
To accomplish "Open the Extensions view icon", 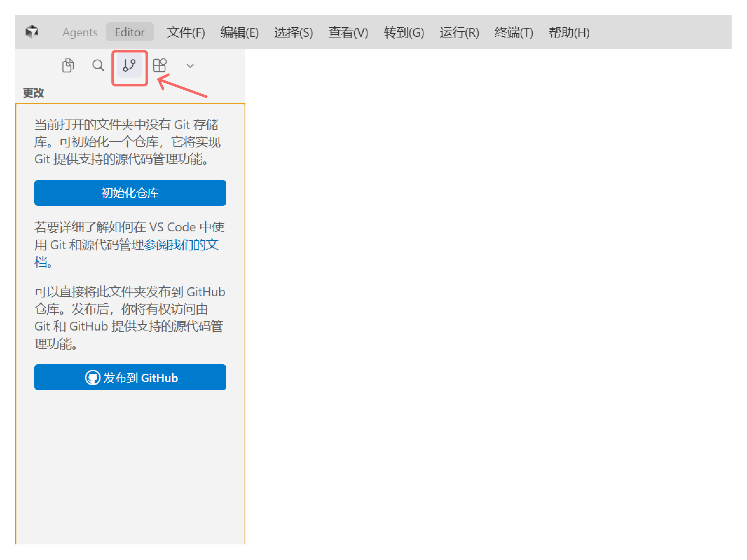I will (159, 65).
